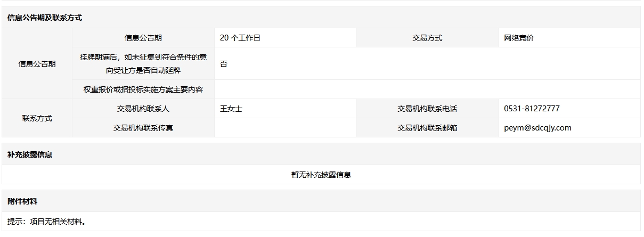
Task: Click the empty fax value cell
Action: tap(285, 128)
